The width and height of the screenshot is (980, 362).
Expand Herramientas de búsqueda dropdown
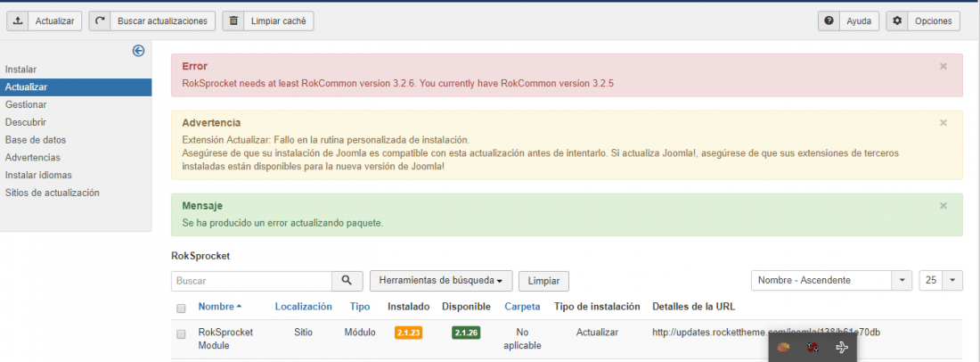pos(441,281)
